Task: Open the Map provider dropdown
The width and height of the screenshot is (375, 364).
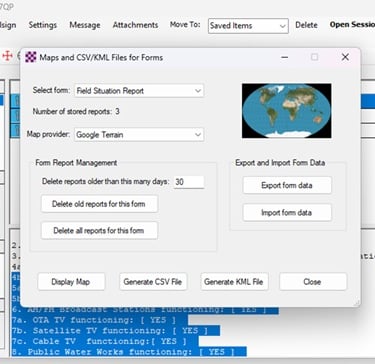Action: coord(139,135)
